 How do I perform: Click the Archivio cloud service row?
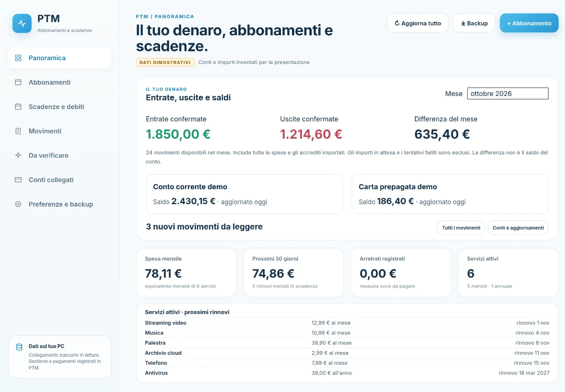[347, 353]
